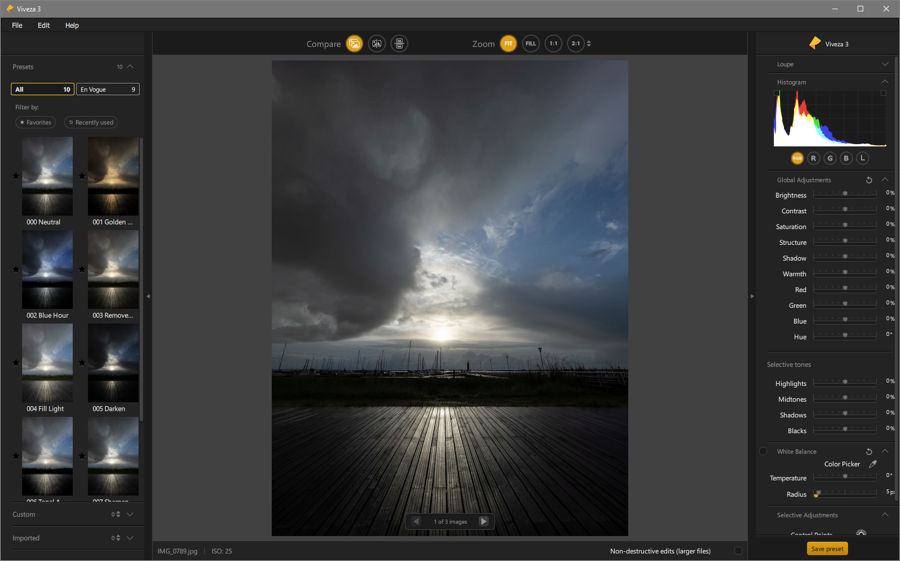Image resolution: width=900 pixels, height=561 pixels.
Task: Go to the previous image
Action: pyautogui.click(x=416, y=521)
